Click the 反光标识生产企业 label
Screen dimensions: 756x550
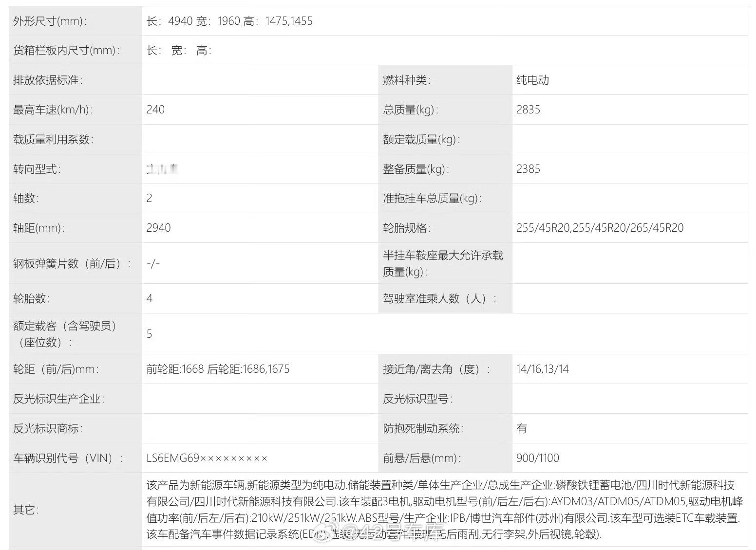(x=58, y=399)
